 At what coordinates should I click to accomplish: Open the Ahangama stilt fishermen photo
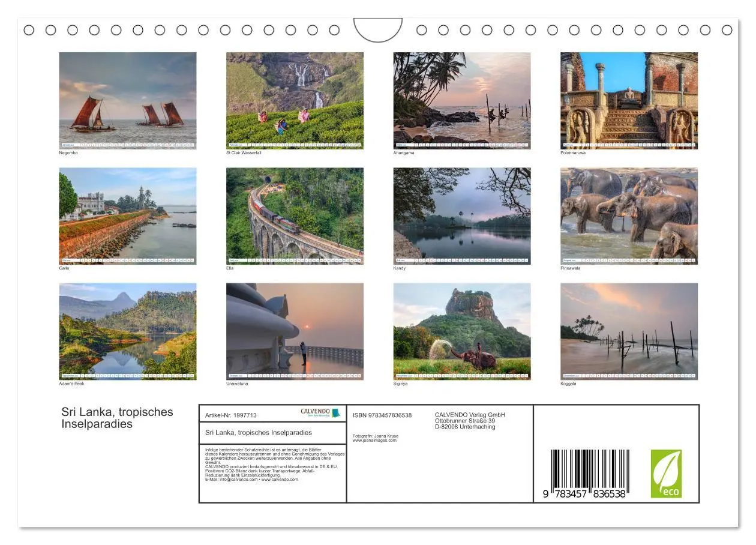pyautogui.click(x=462, y=100)
